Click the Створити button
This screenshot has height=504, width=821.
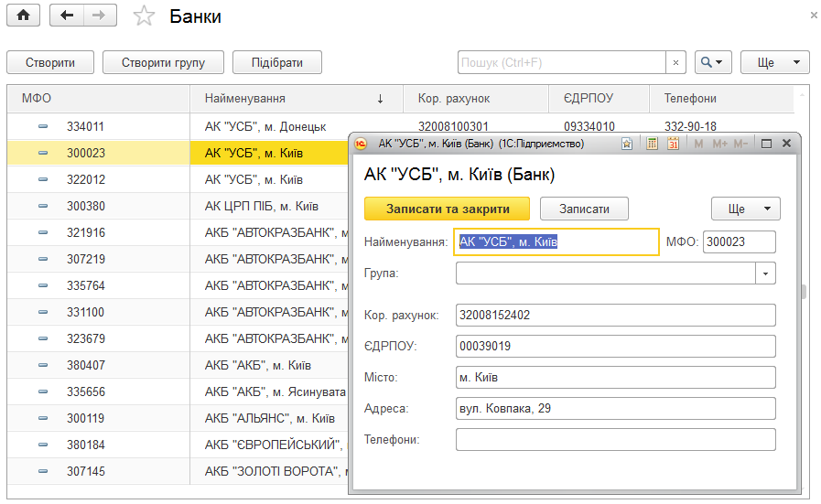[x=50, y=63]
